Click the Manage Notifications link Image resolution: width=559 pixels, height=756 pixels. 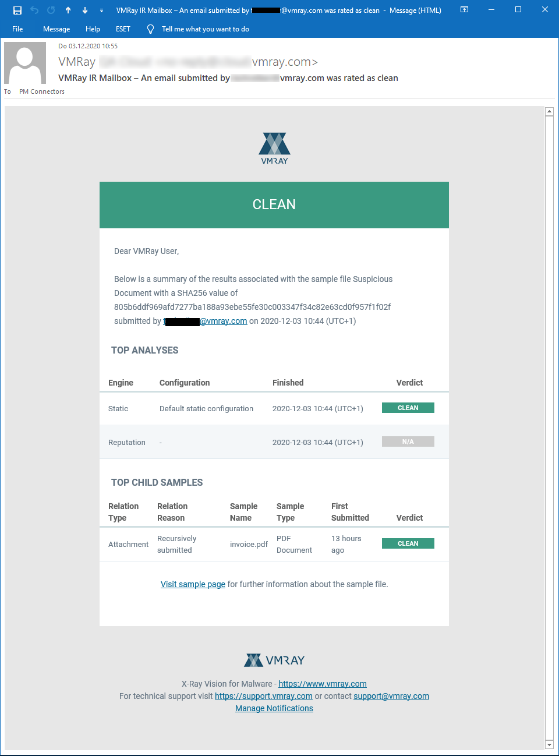[274, 708]
